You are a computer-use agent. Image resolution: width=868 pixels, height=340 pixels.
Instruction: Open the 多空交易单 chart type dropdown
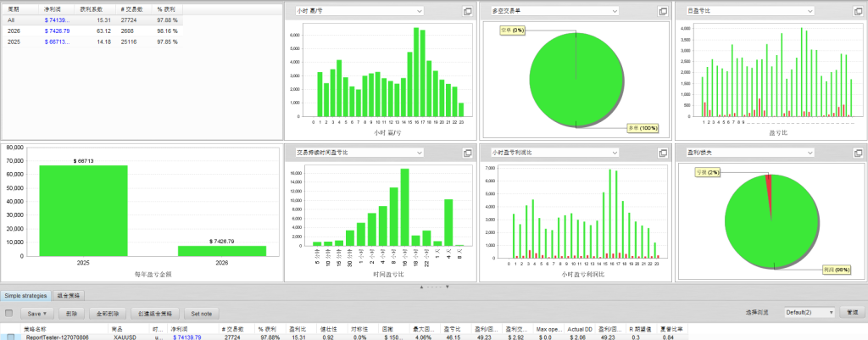point(614,11)
